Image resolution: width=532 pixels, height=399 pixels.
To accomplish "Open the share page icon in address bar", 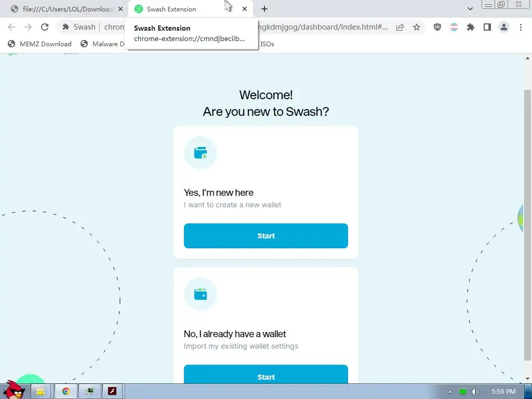I will (400, 27).
